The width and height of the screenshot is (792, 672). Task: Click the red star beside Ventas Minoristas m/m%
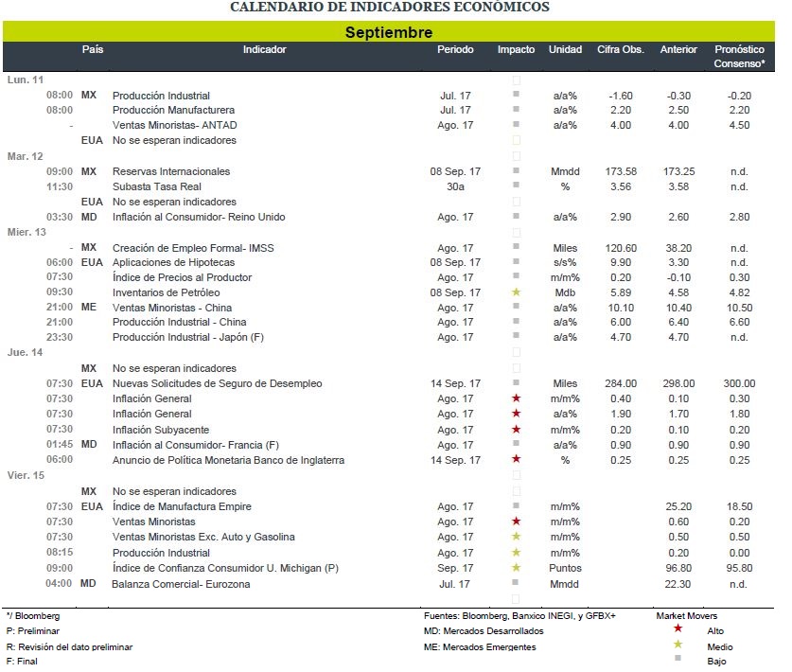[x=517, y=521]
